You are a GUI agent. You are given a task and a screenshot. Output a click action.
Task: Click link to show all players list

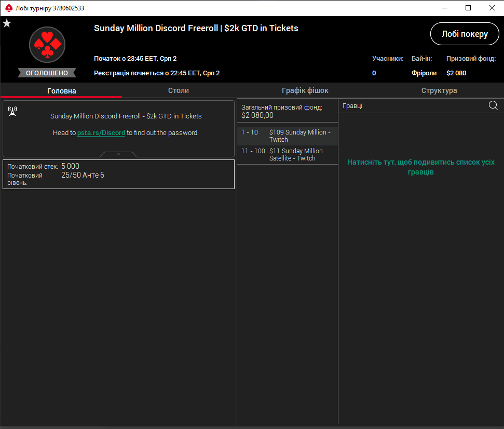pos(421,167)
